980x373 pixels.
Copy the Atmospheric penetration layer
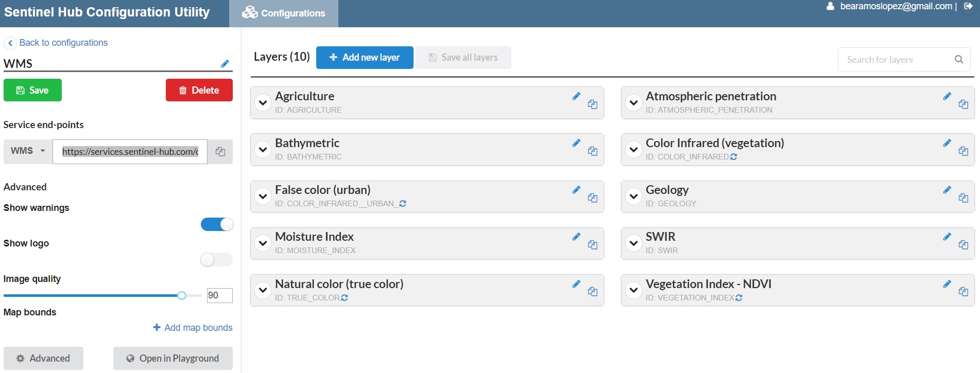[x=964, y=104]
